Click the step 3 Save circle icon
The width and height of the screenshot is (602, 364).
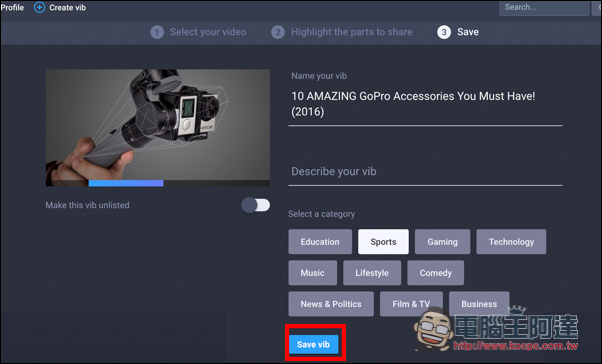point(444,32)
